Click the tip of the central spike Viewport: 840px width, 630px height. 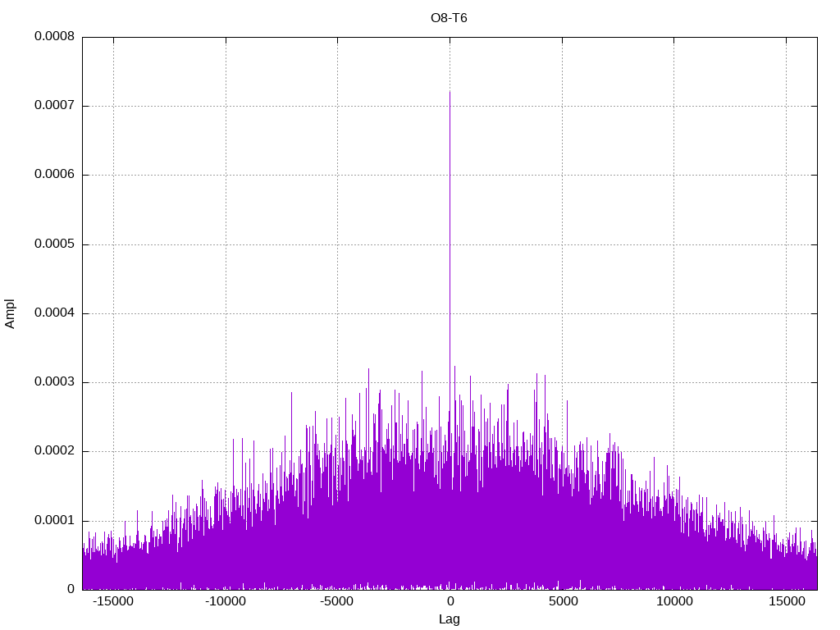click(450, 92)
